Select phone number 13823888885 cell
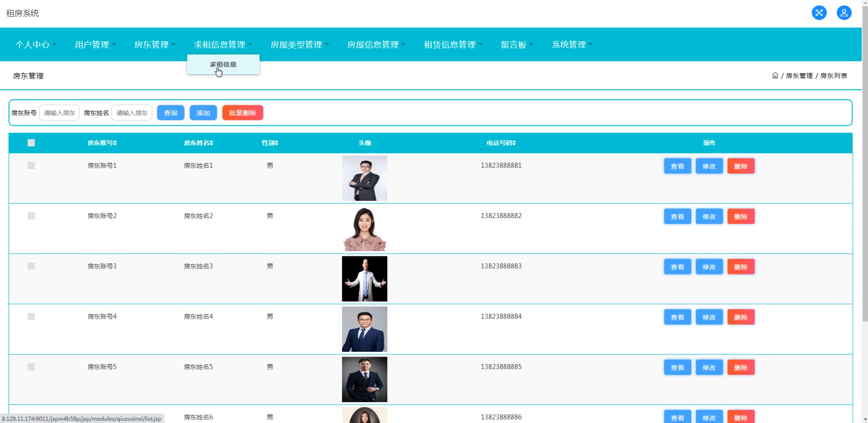The image size is (868, 423). click(x=501, y=367)
